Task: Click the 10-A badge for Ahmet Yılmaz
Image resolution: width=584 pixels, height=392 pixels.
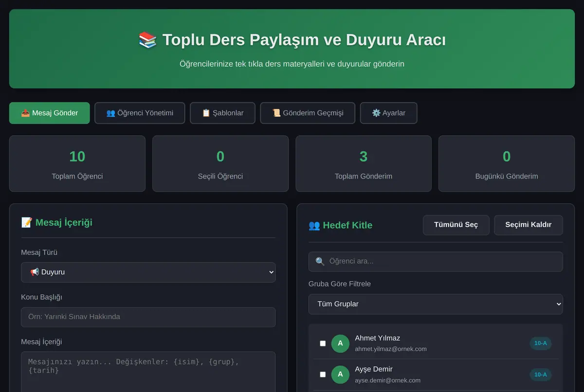Action: click(540, 343)
